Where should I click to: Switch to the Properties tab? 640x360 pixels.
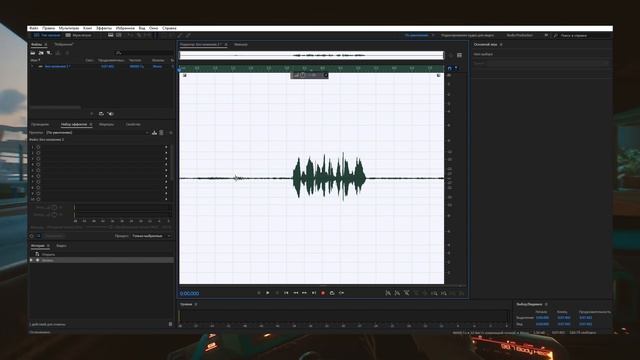(x=133, y=124)
